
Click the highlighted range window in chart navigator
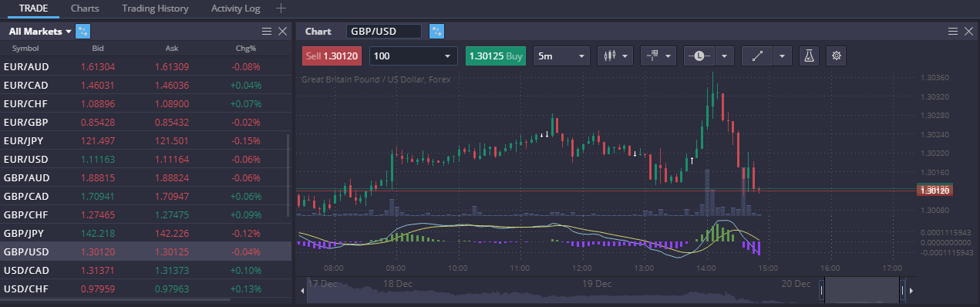click(x=861, y=291)
